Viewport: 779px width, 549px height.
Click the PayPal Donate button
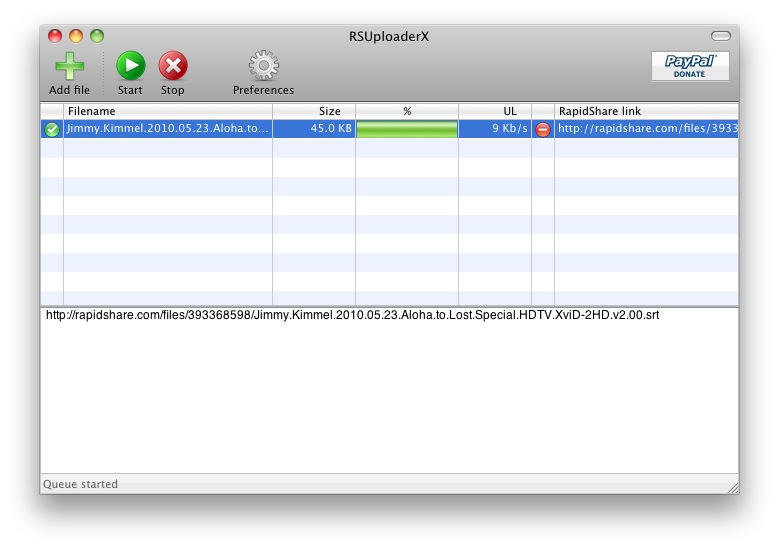pos(690,66)
